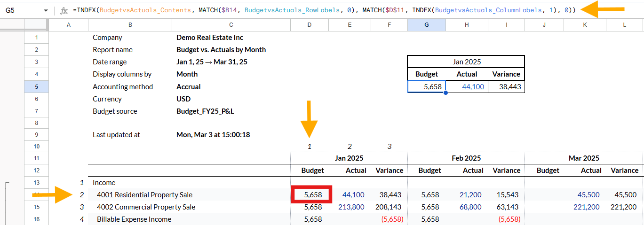Screen dimensions: 644x225
Task: Click the blue fill handle on cell G5
Action: (x=445, y=93)
